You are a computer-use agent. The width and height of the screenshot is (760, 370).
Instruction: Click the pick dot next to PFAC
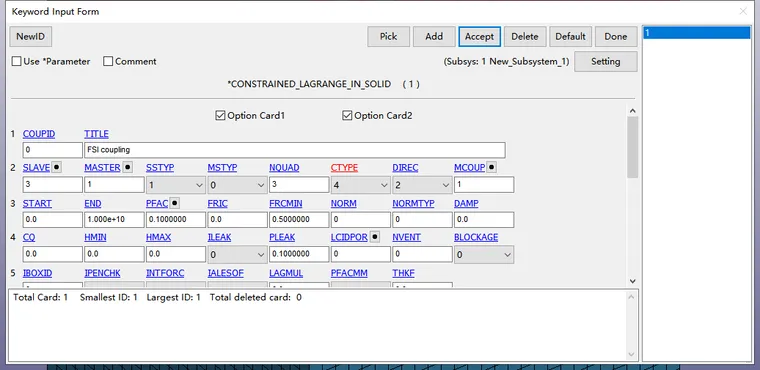click(x=174, y=203)
